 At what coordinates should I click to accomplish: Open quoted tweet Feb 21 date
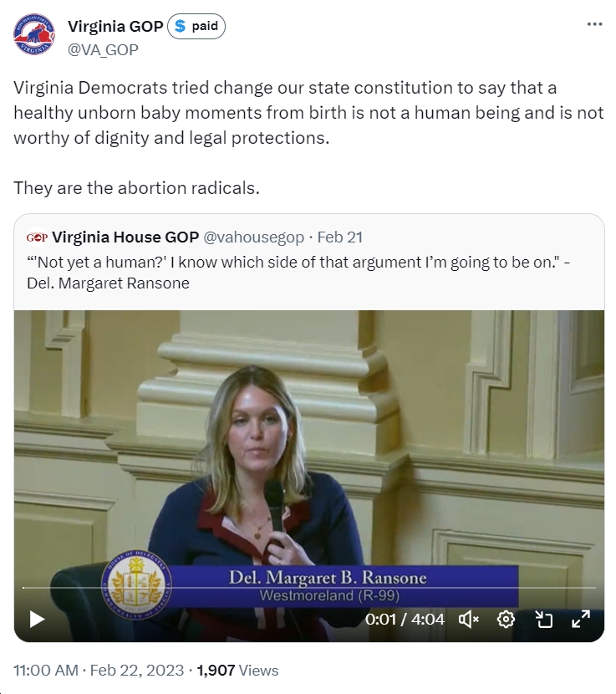pyautogui.click(x=340, y=237)
